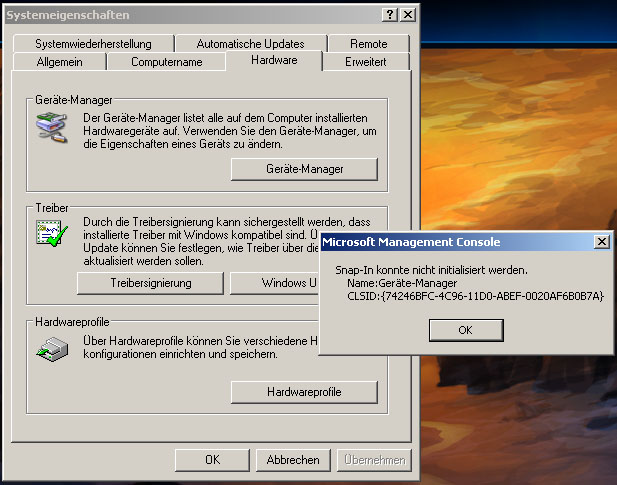Click the 'Name:Geräte-Manager' line in the dialog
The width and height of the screenshot is (617, 485).
(402, 283)
